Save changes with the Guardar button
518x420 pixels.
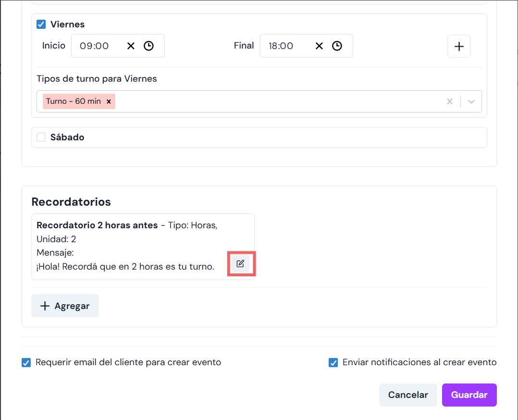click(469, 395)
